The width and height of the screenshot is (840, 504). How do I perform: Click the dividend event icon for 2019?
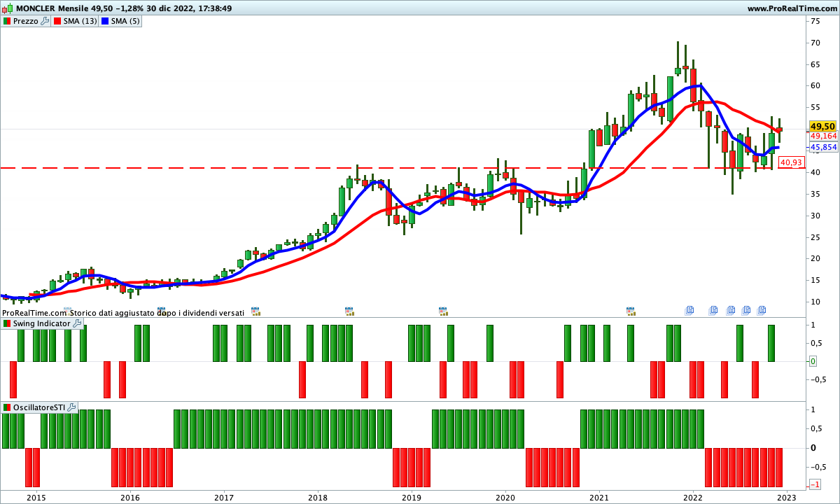click(x=443, y=310)
